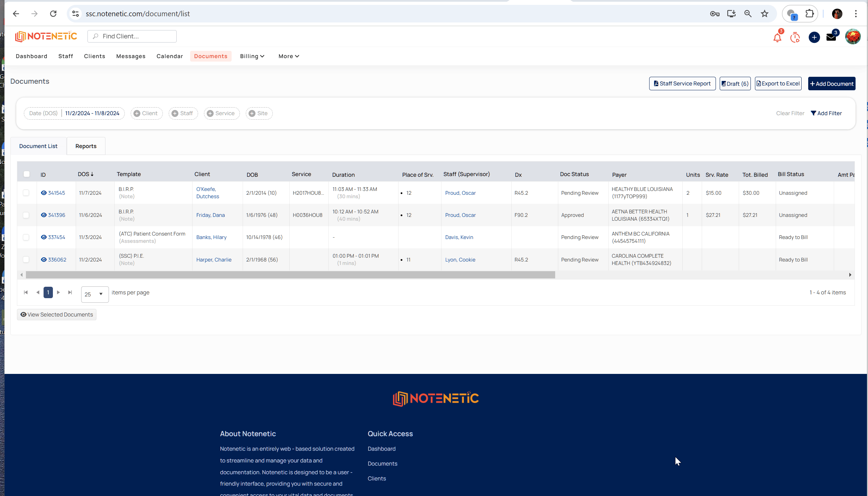Open Chrome three-dot menu
Image resolution: width=868 pixels, height=496 pixels.
(856, 14)
